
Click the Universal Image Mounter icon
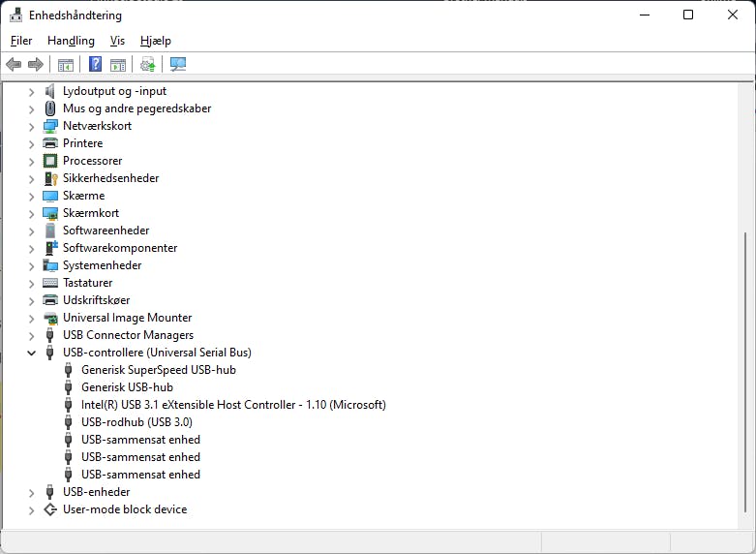[x=50, y=318]
